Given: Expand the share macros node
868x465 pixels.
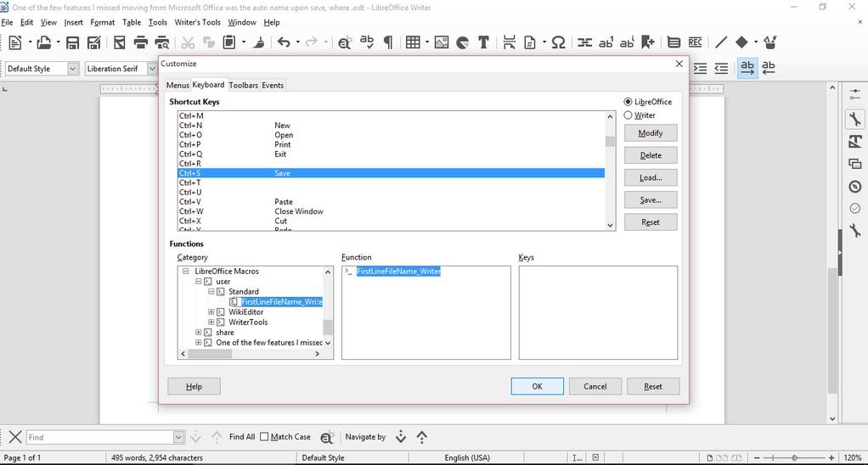Looking at the screenshot, I should [x=198, y=333].
